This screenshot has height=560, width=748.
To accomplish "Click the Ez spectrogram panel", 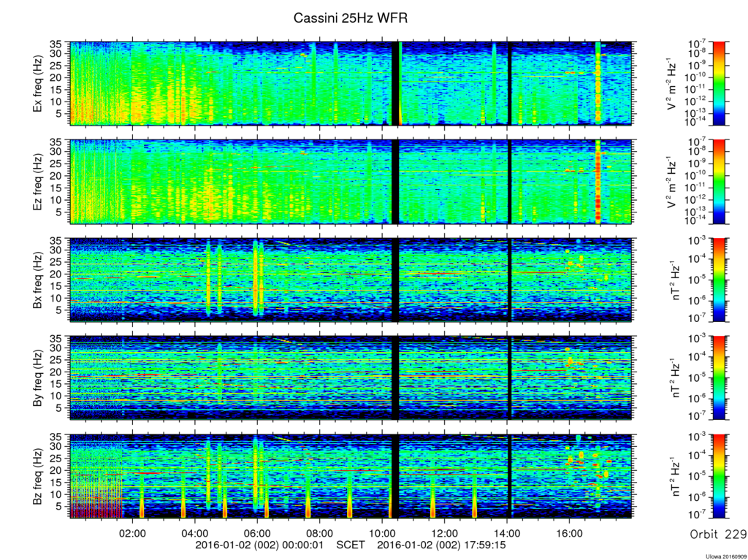I will [x=351, y=182].
